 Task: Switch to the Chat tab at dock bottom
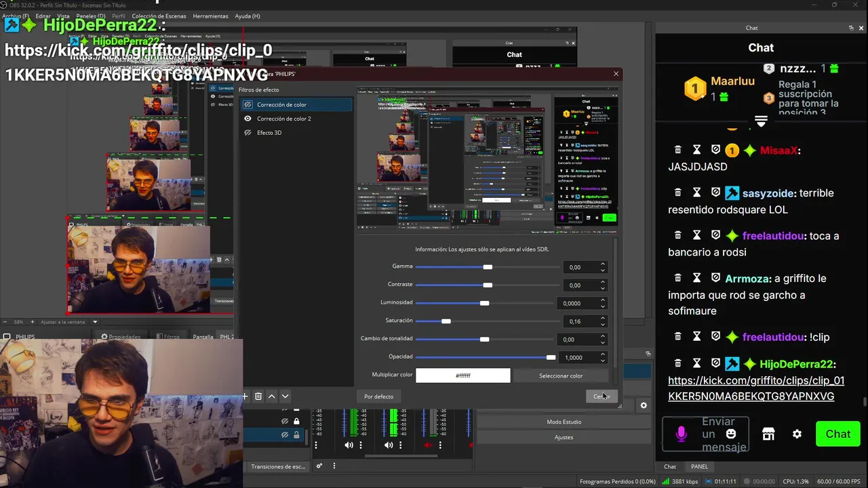click(669, 466)
